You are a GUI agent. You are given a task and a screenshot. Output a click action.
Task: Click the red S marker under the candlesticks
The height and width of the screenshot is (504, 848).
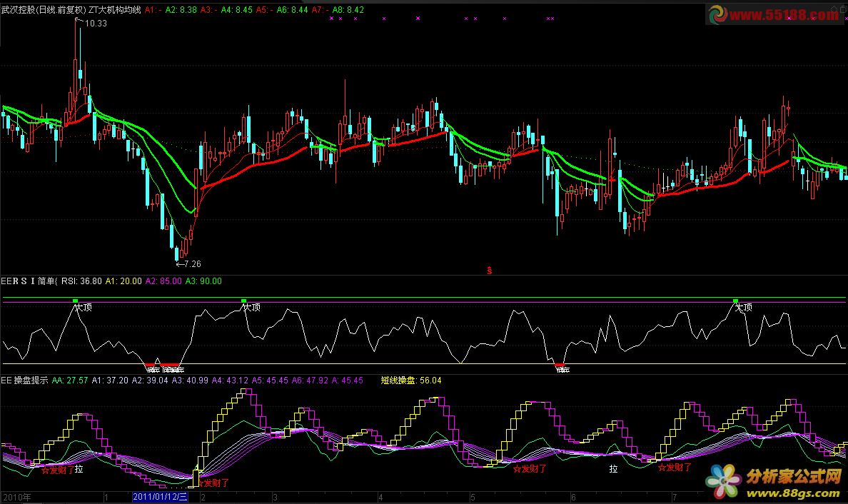click(490, 271)
